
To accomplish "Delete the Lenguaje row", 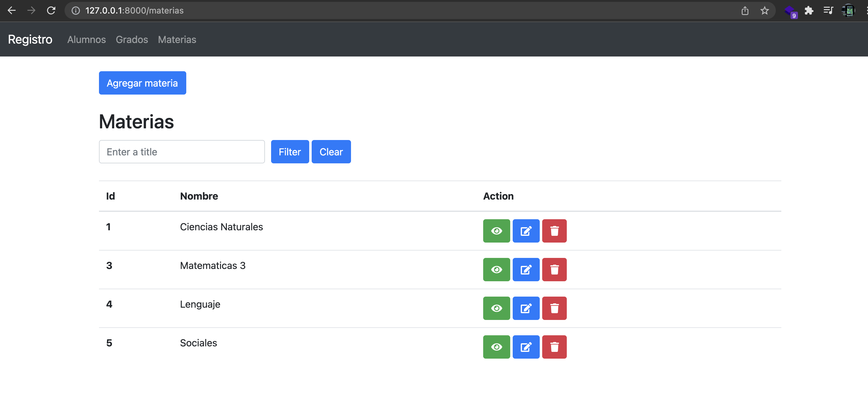I will [554, 308].
